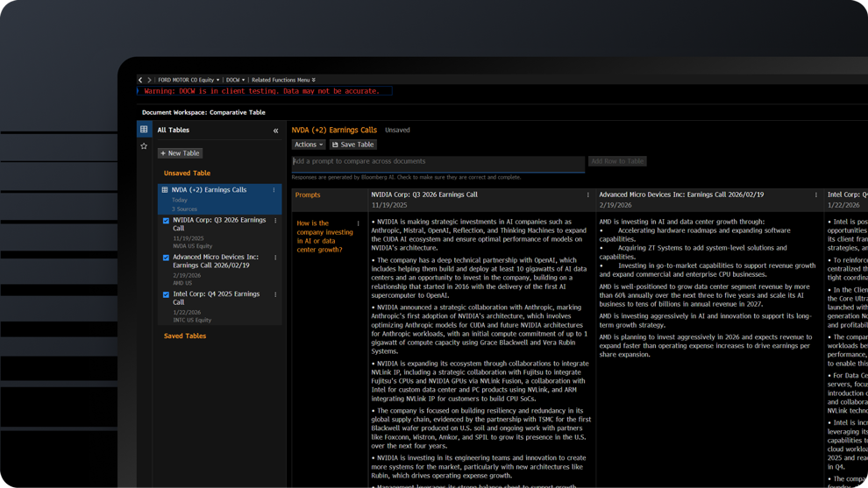
Task: Open options menu for NVDA (+2) Earnings Calls table
Action: [274, 190]
